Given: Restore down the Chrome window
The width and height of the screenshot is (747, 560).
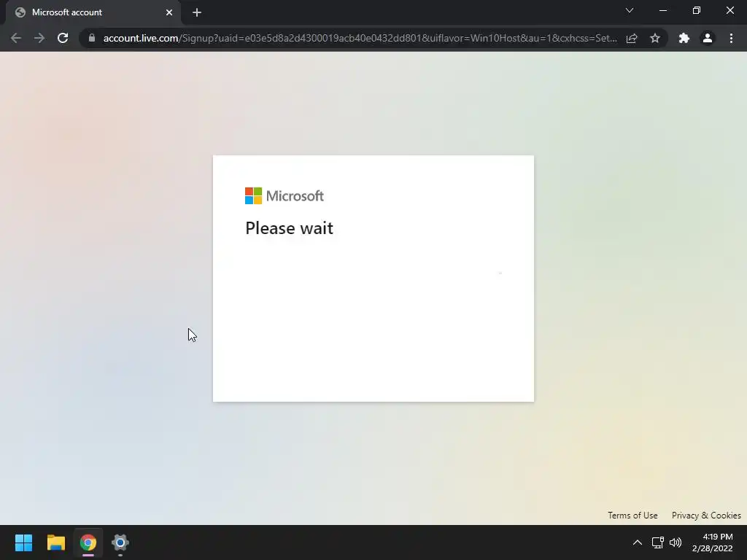Looking at the screenshot, I should (x=697, y=10).
